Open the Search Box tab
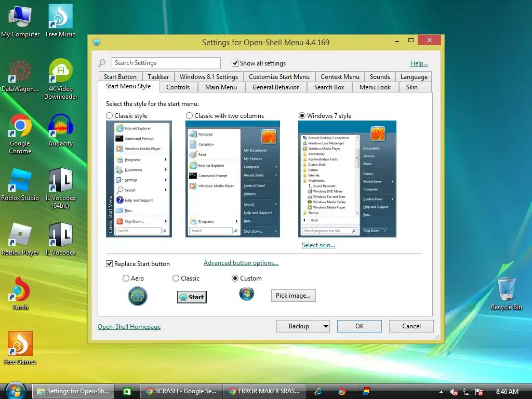This screenshot has width=532, height=399. coord(329,87)
